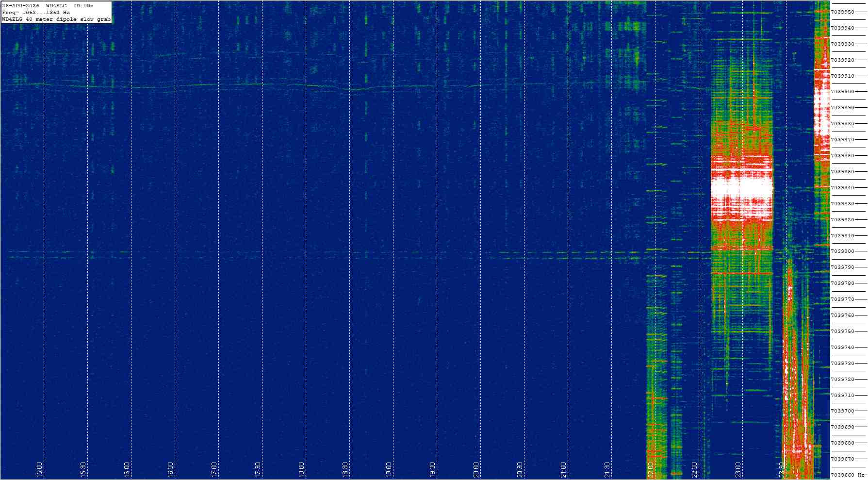Select the 21:00 time marker label

pos(563,469)
